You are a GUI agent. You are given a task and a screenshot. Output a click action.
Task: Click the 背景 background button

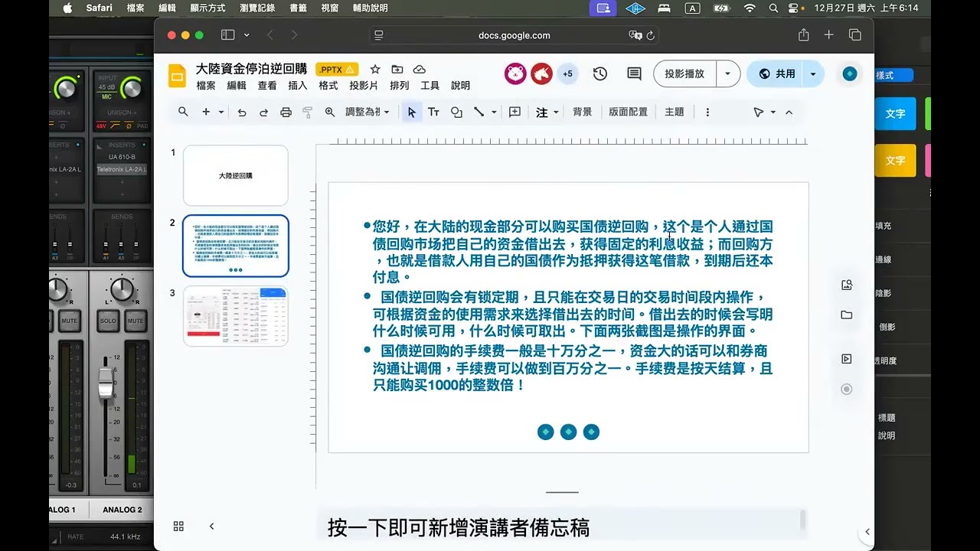pyautogui.click(x=583, y=112)
